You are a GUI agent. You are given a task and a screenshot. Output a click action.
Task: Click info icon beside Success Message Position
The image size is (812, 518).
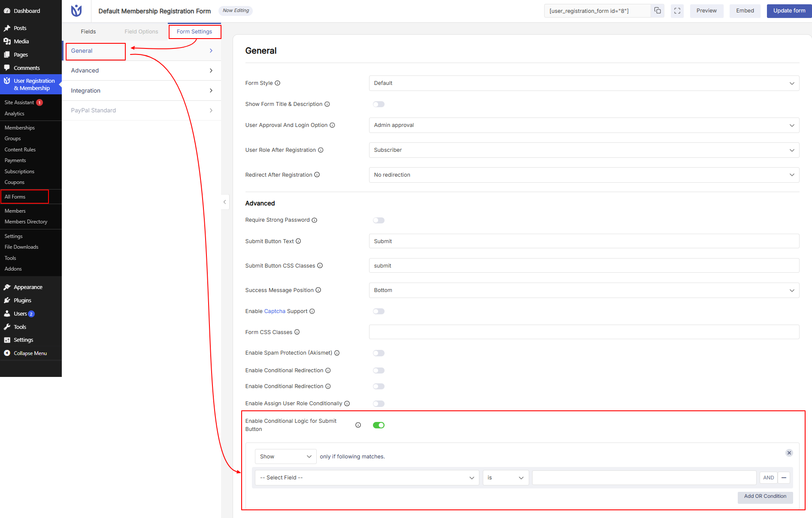[318, 290]
